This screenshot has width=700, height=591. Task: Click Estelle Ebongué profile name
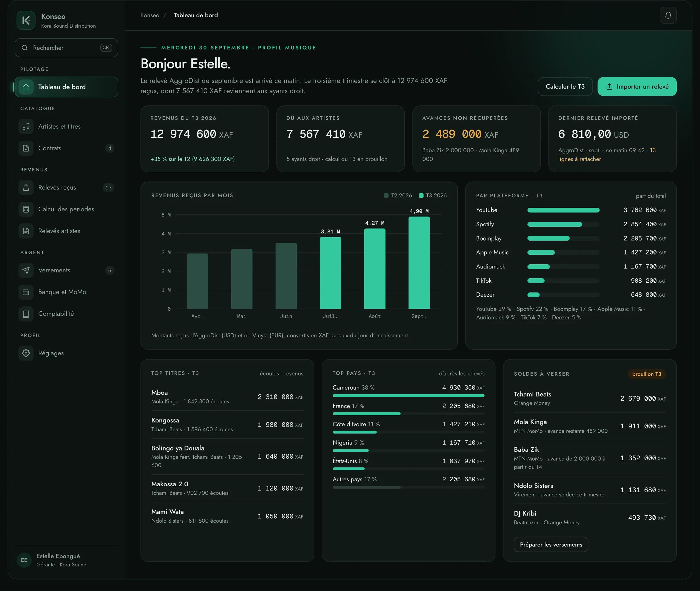click(58, 556)
